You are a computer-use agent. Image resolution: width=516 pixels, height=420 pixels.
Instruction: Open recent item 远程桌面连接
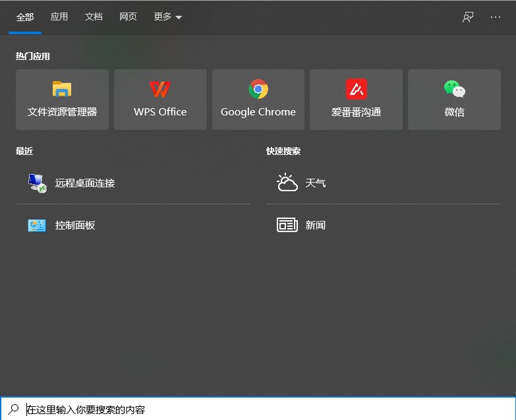pos(133,183)
